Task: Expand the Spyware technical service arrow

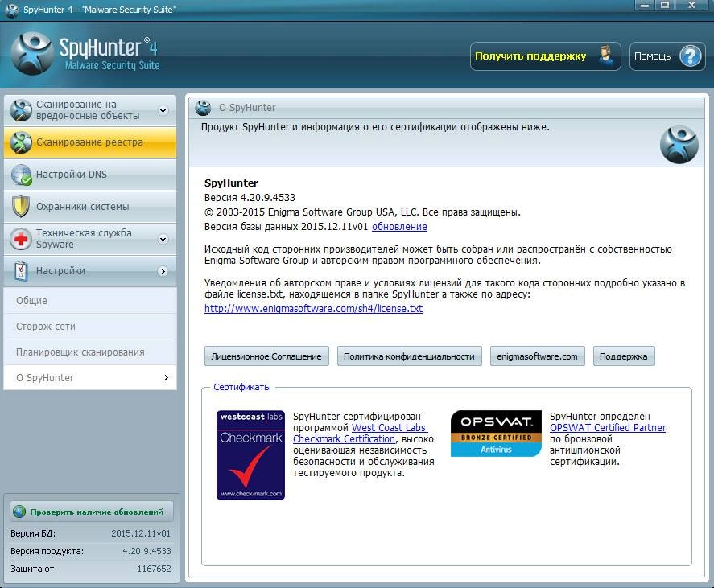Action: (163, 240)
